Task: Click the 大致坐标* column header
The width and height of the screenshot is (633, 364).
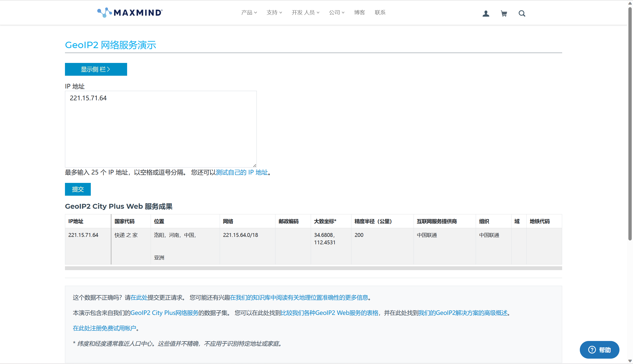Action: pos(331,221)
